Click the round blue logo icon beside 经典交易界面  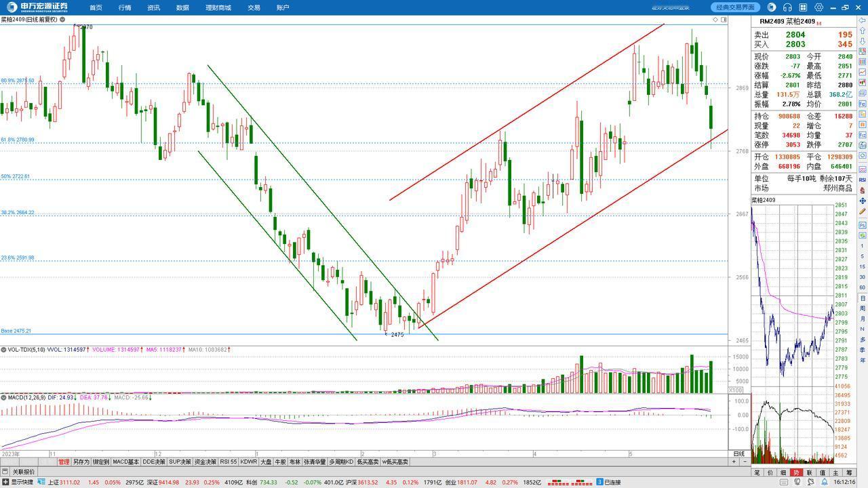pyautogui.click(x=772, y=7)
